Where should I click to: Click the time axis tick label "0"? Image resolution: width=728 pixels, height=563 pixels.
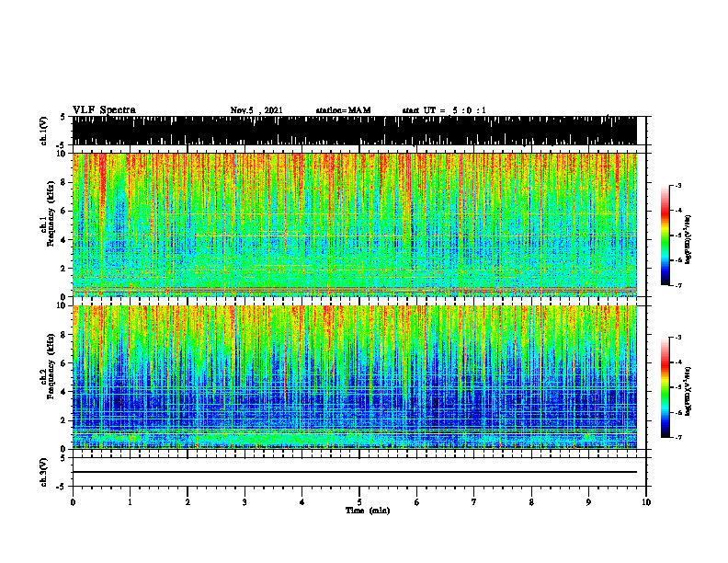click(73, 502)
